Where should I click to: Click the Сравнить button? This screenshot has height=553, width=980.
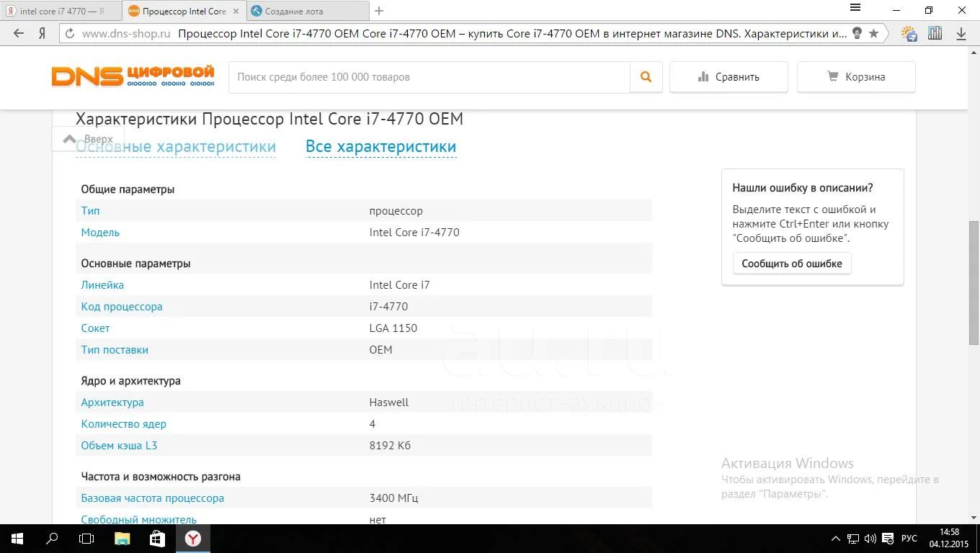(729, 77)
